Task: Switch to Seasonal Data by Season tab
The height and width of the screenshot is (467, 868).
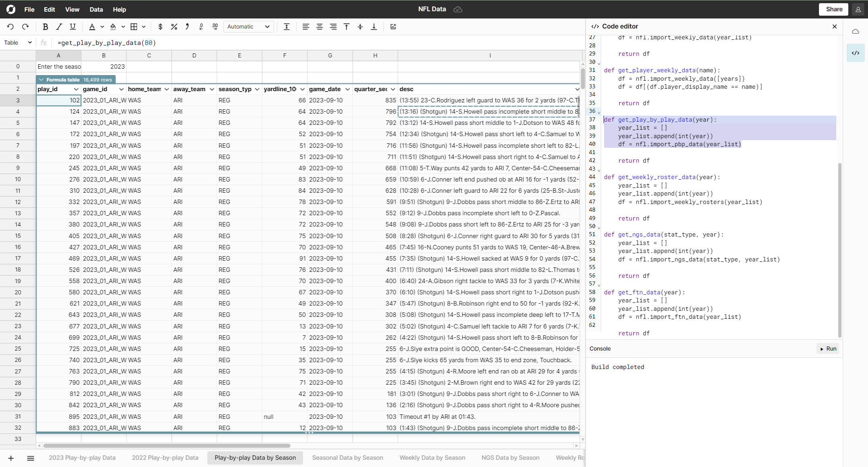Action: tap(348, 458)
